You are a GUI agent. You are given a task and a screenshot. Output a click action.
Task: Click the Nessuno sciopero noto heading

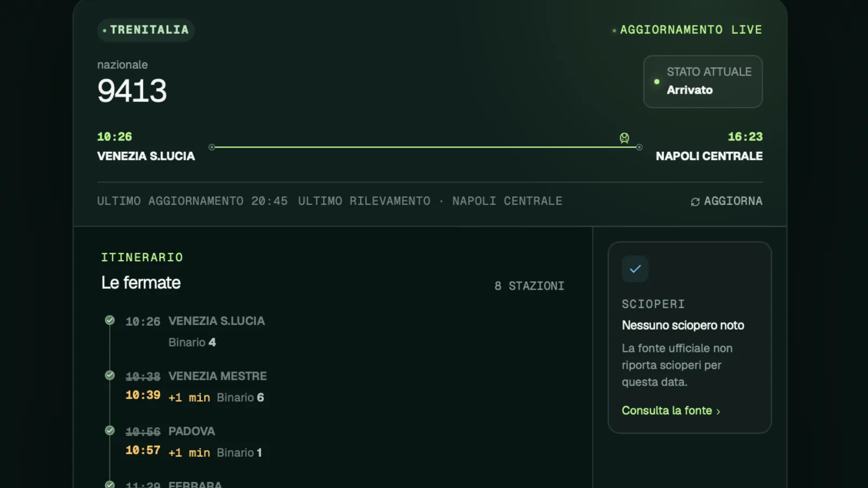click(683, 325)
